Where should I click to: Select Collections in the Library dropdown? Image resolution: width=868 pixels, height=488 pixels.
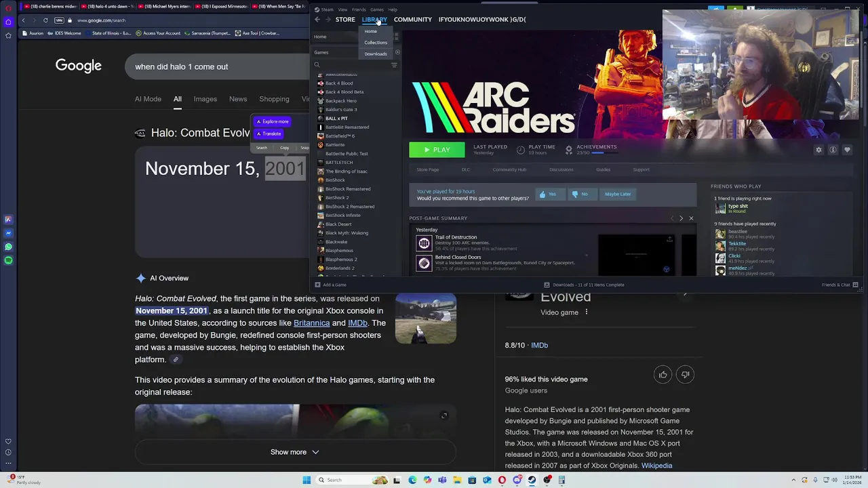coord(375,43)
